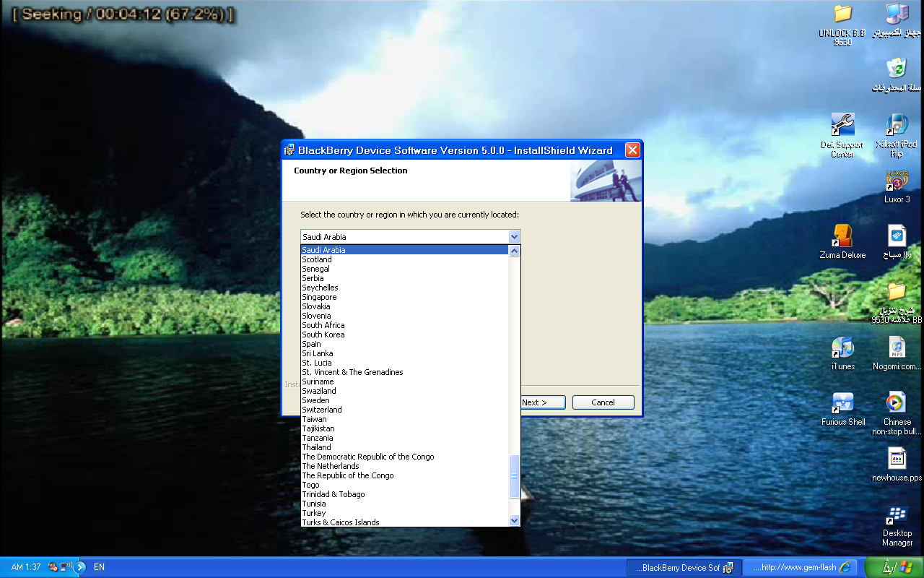
Task: Click the EN language bar indicator
Action: (99, 567)
